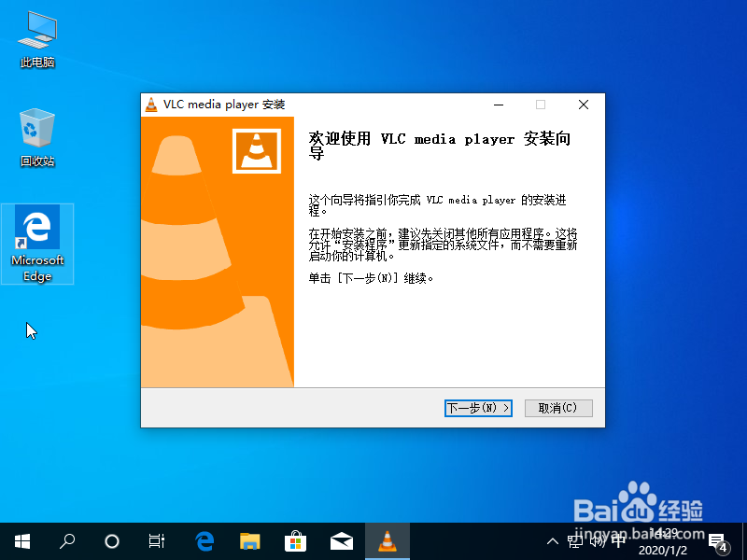Click the heading 欢迎使用 VLC media player 安装向导
Image resolution: width=747 pixels, height=560 pixels.
click(x=439, y=146)
